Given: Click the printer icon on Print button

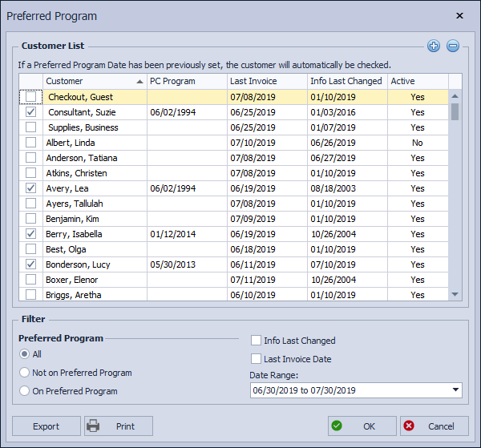Looking at the screenshot, I should click(x=93, y=426).
